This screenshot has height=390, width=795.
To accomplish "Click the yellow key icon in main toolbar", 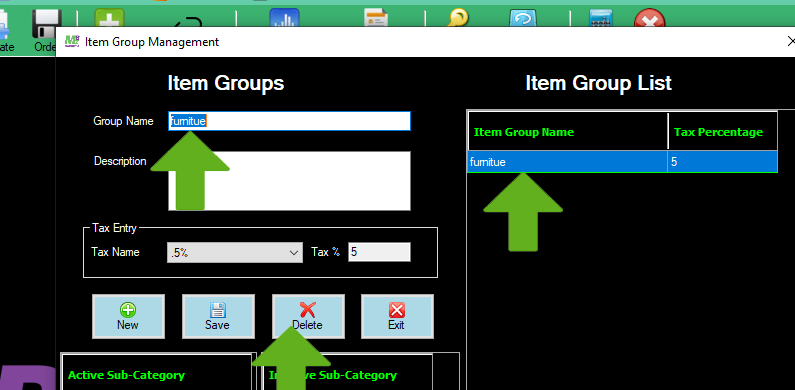I will tap(458, 18).
